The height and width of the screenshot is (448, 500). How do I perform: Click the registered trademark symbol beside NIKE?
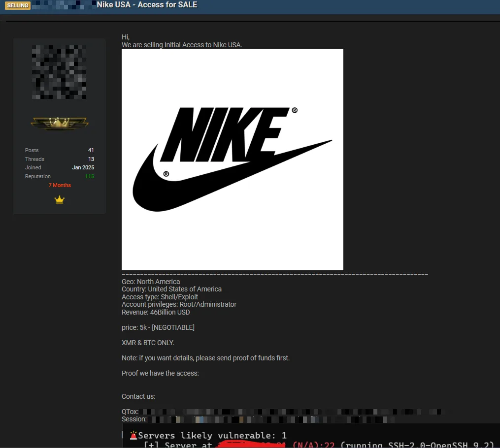click(295, 111)
